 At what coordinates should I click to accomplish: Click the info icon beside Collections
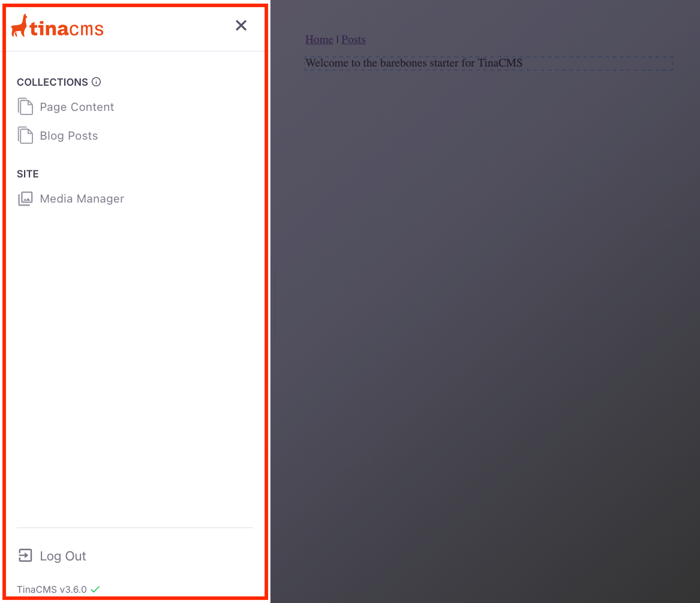96,82
